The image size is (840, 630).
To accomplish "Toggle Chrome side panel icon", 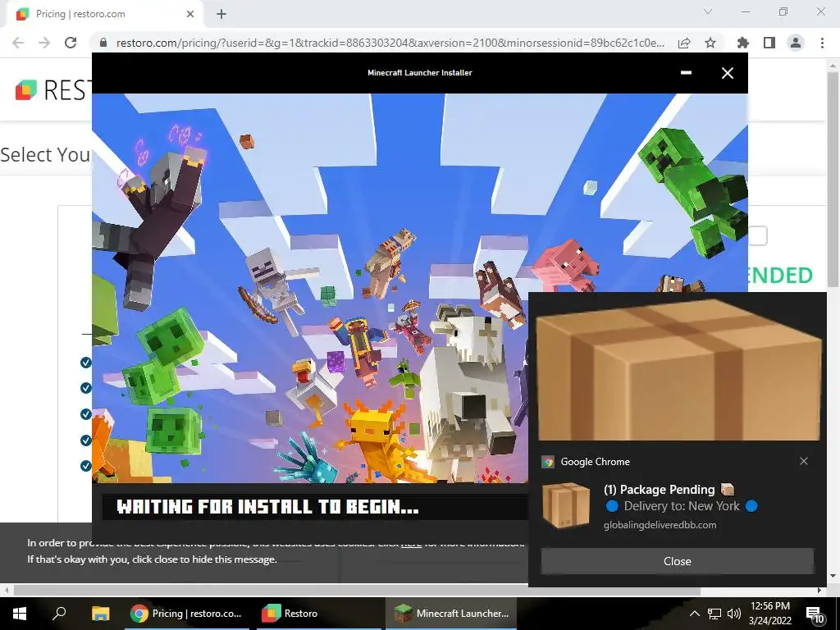I will pos(769,43).
